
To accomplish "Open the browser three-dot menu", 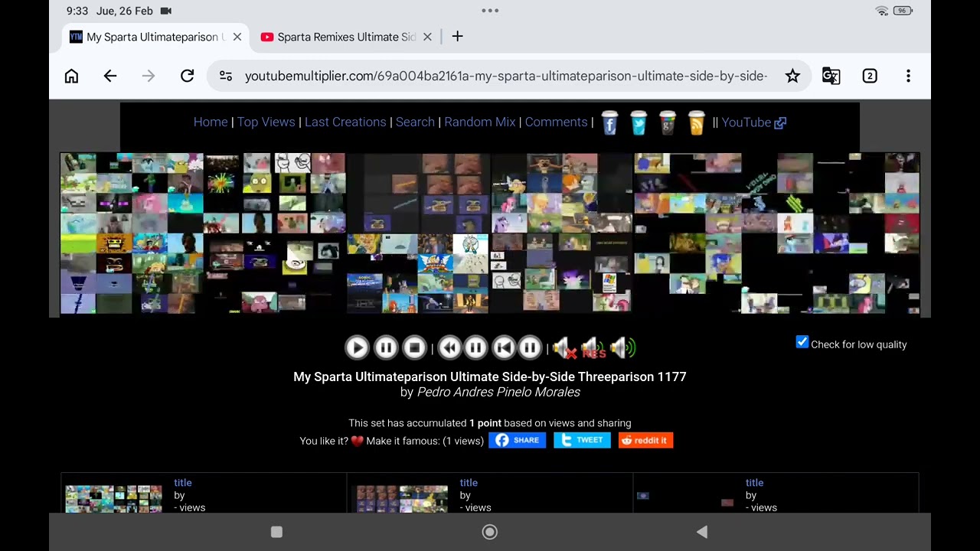I will coord(908,76).
